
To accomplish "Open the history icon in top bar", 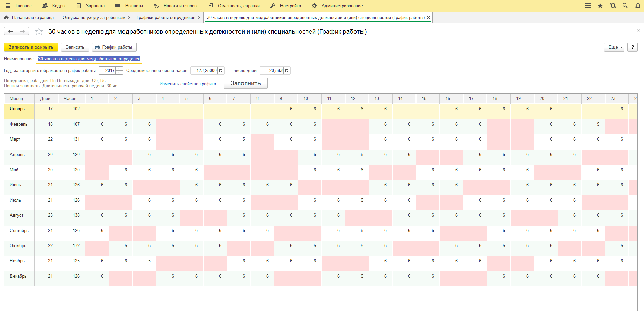I will (x=613, y=6).
